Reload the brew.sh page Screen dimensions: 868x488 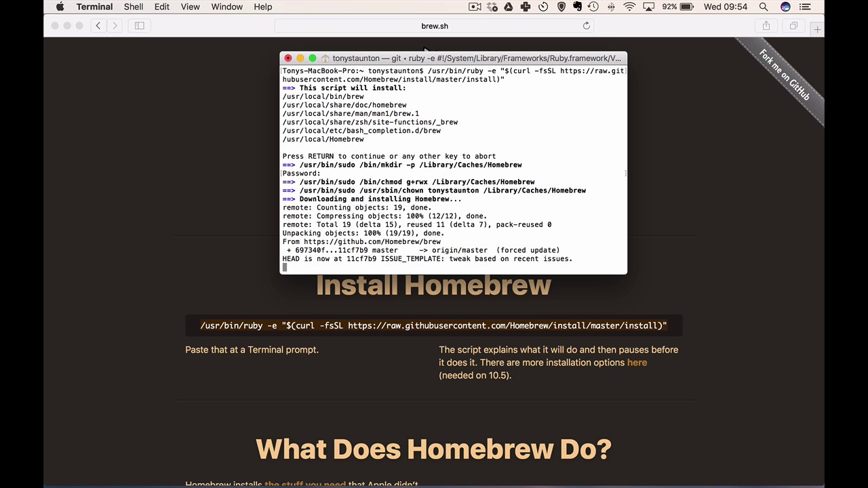587,26
